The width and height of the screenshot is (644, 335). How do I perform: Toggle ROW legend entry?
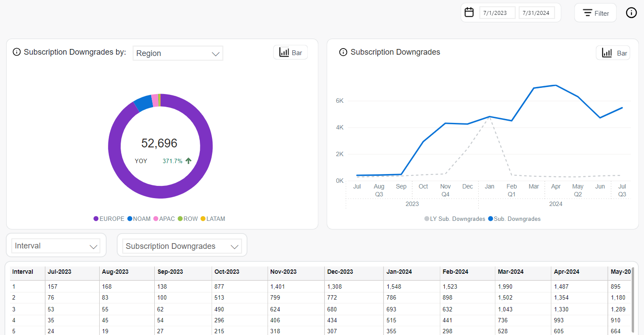tap(188, 219)
